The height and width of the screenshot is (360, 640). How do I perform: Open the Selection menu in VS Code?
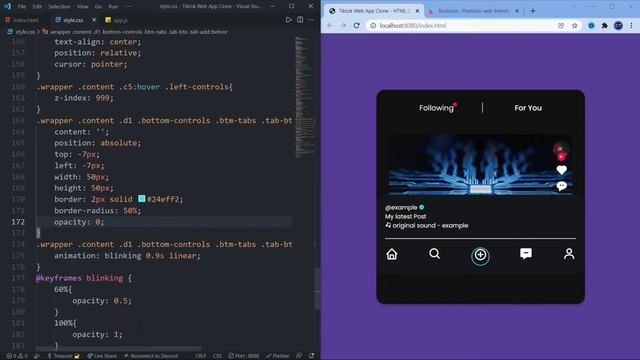(59, 7)
